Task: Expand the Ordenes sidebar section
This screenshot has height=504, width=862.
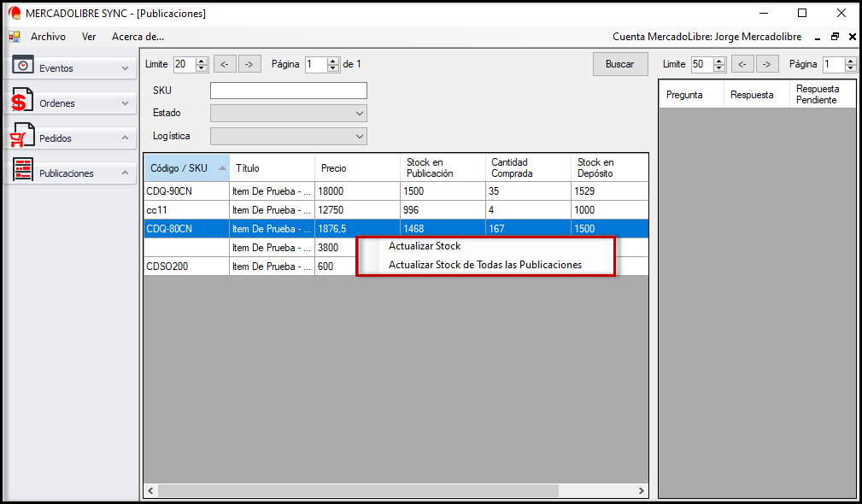Action: click(x=125, y=103)
